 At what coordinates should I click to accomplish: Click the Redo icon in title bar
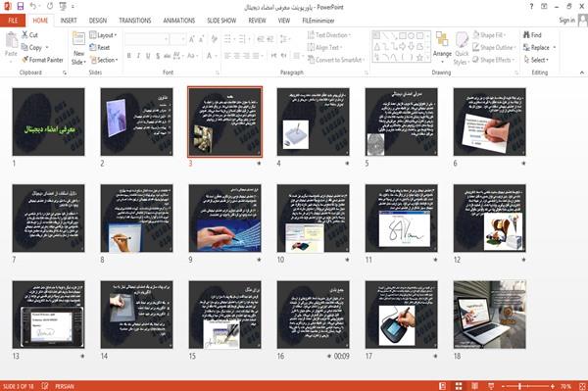coord(50,7)
